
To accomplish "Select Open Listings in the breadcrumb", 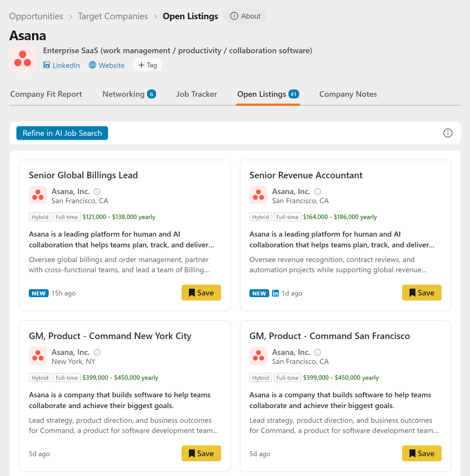I will click(190, 16).
